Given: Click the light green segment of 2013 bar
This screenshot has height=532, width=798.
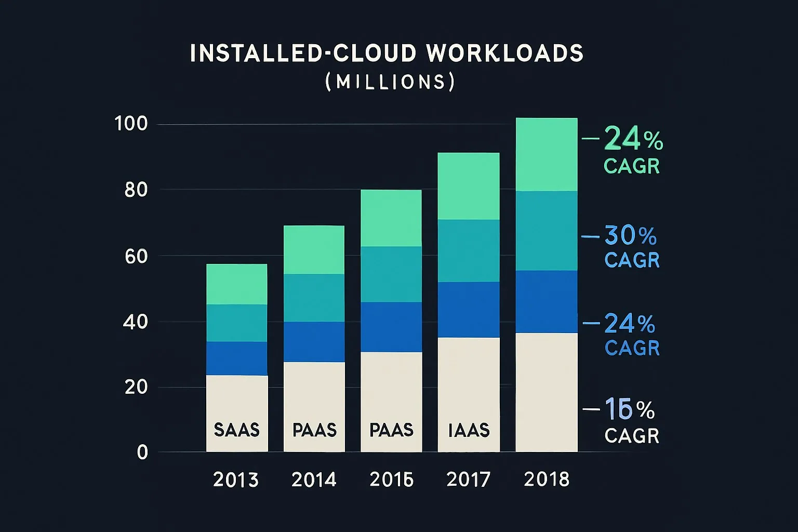Looking at the screenshot, I should coord(236,284).
